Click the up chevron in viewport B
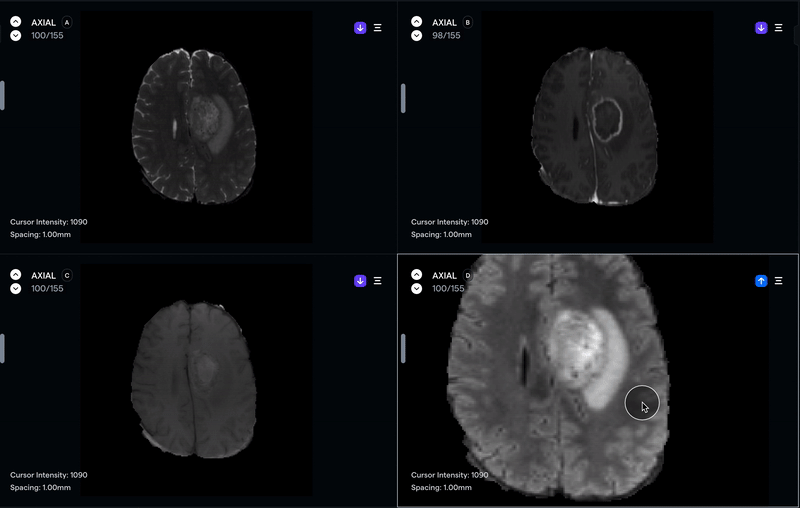The width and height of the screenshot is (800, 508). [x=416, y=22]
